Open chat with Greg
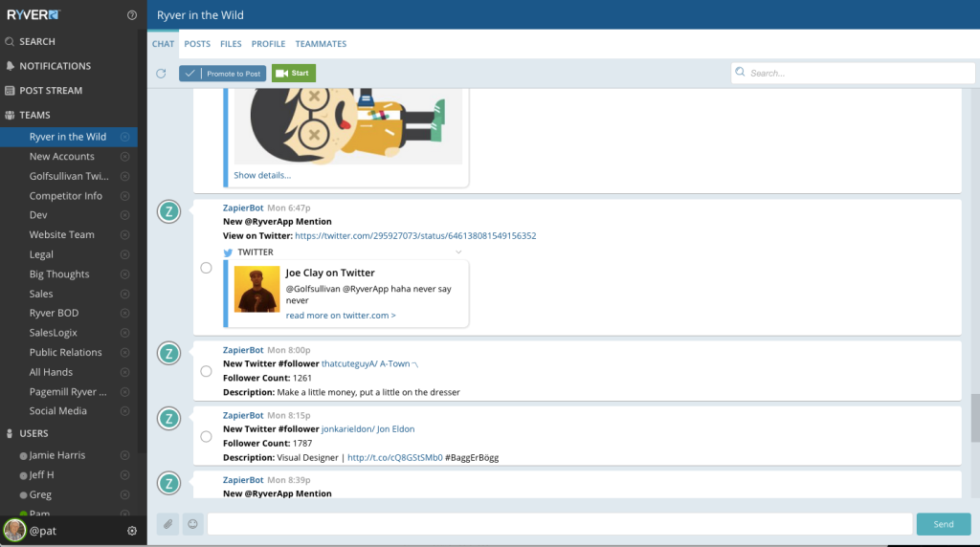The height and width of the screenshot is (547, 980). 40,494
